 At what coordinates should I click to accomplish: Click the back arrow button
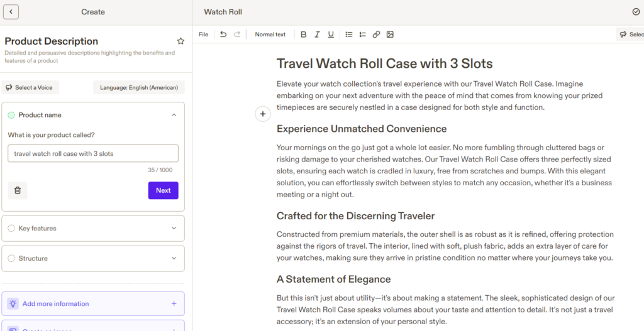coord(11,12)
